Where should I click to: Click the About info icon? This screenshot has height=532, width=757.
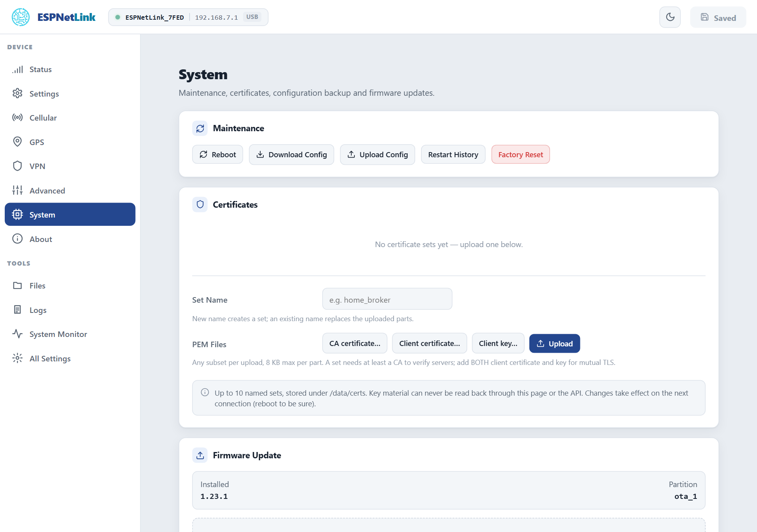pos(17,239)
